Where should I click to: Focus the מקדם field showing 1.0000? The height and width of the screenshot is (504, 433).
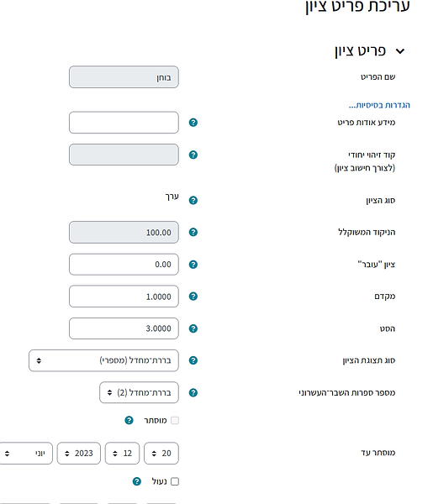124,296
